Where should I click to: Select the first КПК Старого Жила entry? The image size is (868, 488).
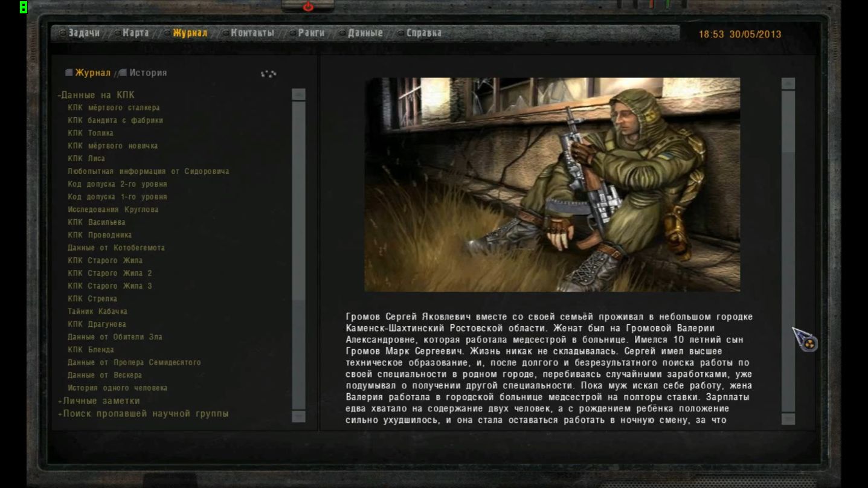(105, 260)
